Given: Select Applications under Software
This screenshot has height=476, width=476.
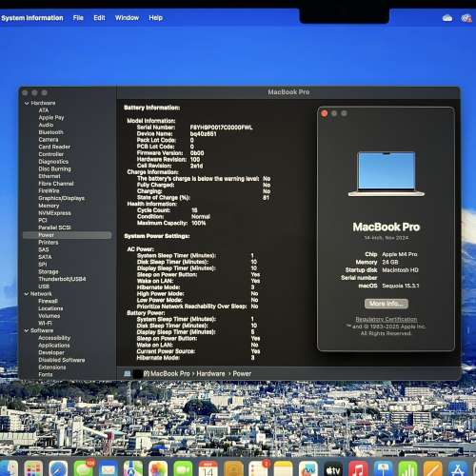Looking at the screenshot, I should (x=54, y=346).
